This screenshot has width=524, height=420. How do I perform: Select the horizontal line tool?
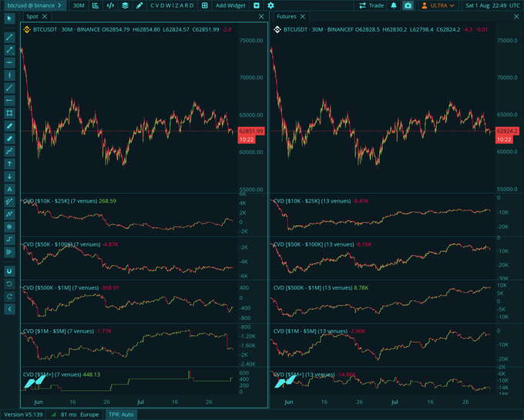click(9, 62)
